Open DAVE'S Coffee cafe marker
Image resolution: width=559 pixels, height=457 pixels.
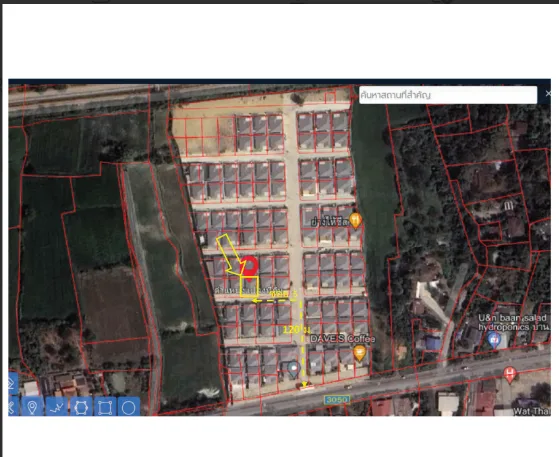coord(359,353)
